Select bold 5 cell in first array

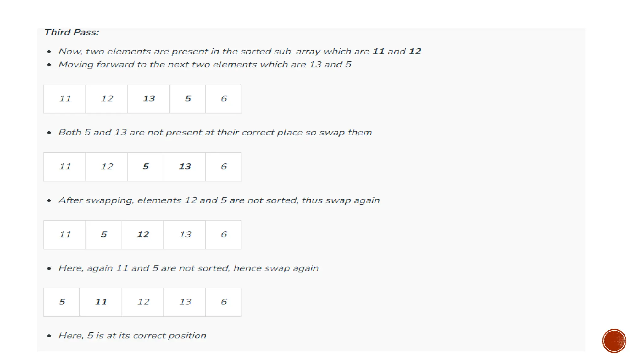(x=187, y=99)
